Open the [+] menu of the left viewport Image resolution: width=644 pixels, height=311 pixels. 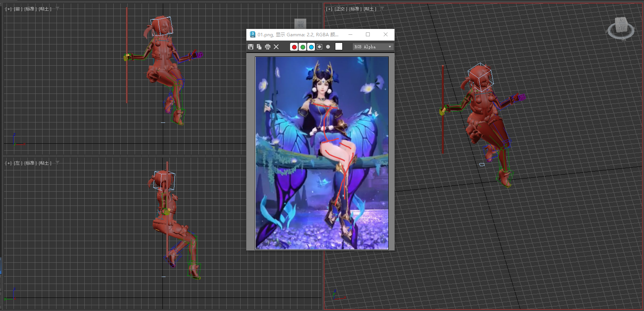point(9,163)
